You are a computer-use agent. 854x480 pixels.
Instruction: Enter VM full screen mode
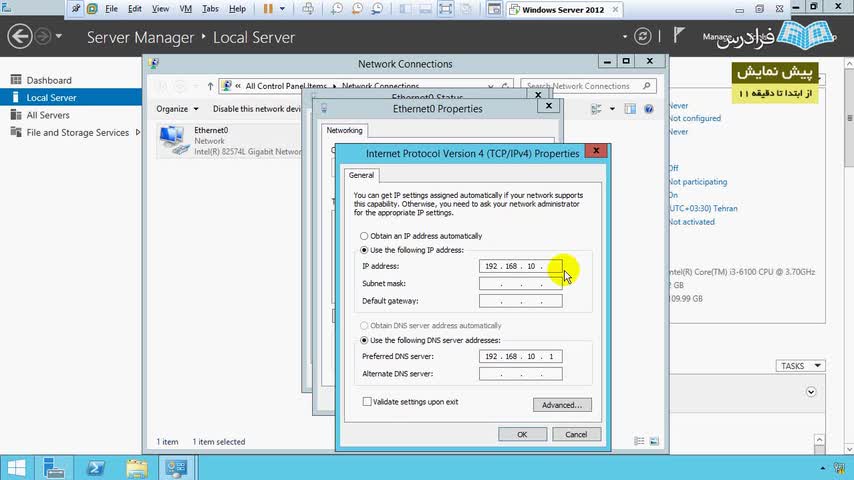(446, 9)
